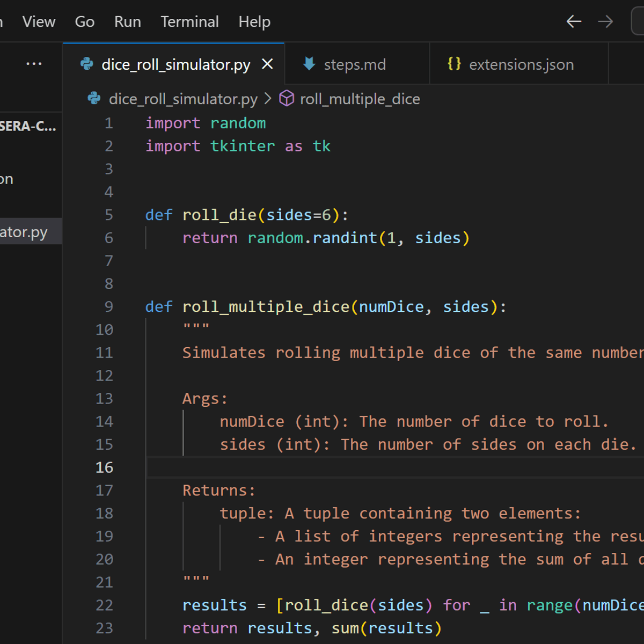
Task: Expand the dice_roll_simulator.py breadcrumb dropdown
Action: 182,99
